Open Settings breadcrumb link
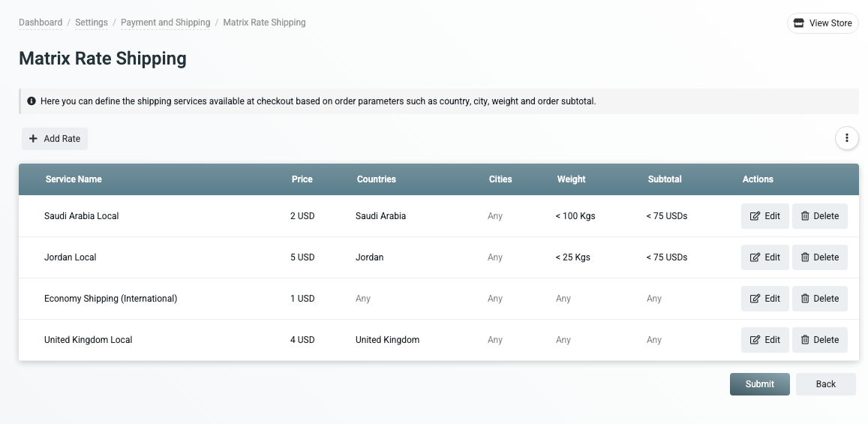 (92, 23)
